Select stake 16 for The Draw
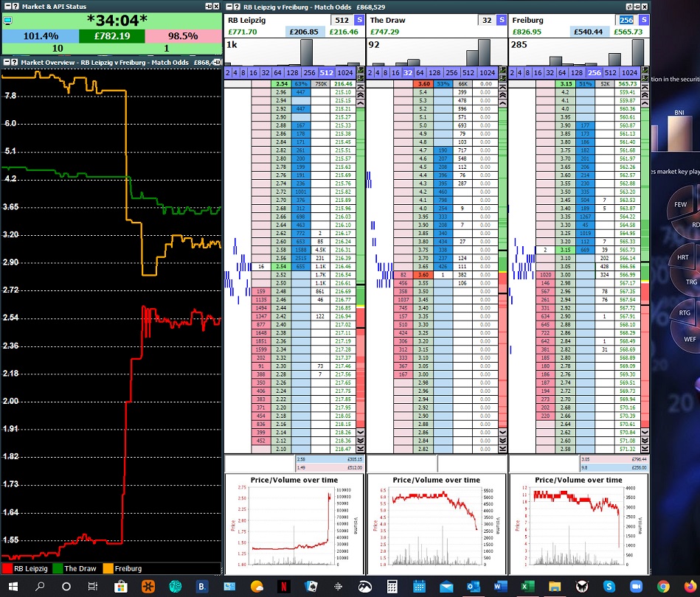The image size is (700, 597). [x=395, y=73]
